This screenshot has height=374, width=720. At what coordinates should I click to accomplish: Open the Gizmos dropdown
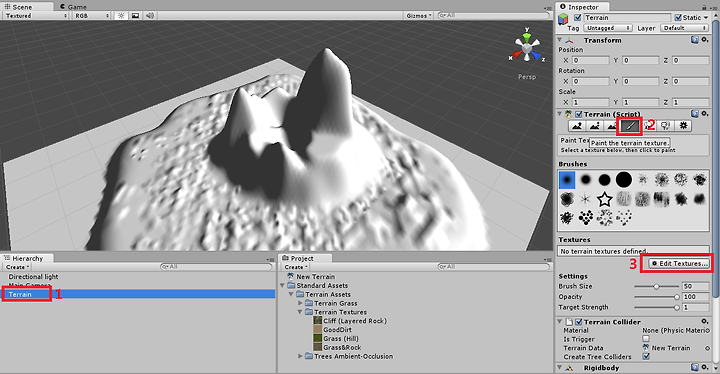(419, 16)
